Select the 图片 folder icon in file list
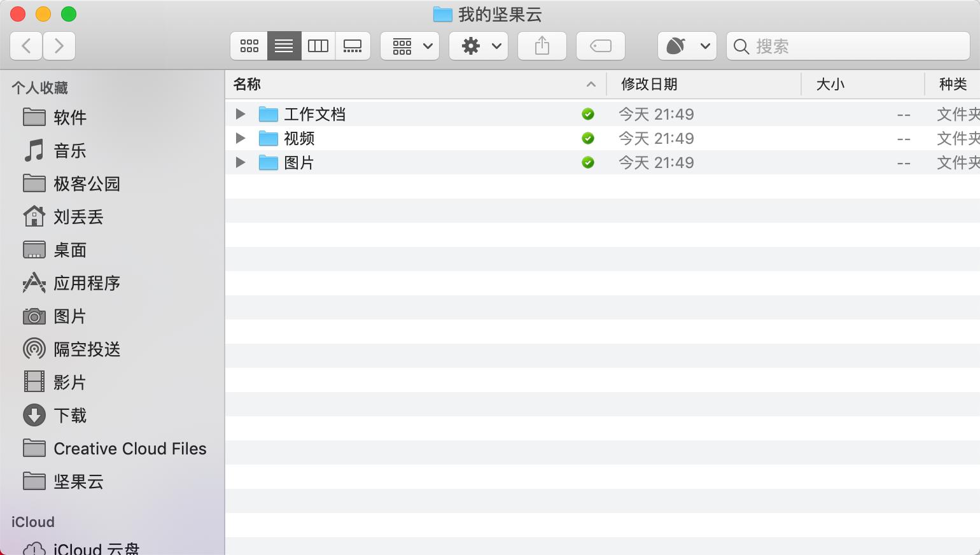The height and width of the screenshot is (555, 980). (x=269, y=162)
